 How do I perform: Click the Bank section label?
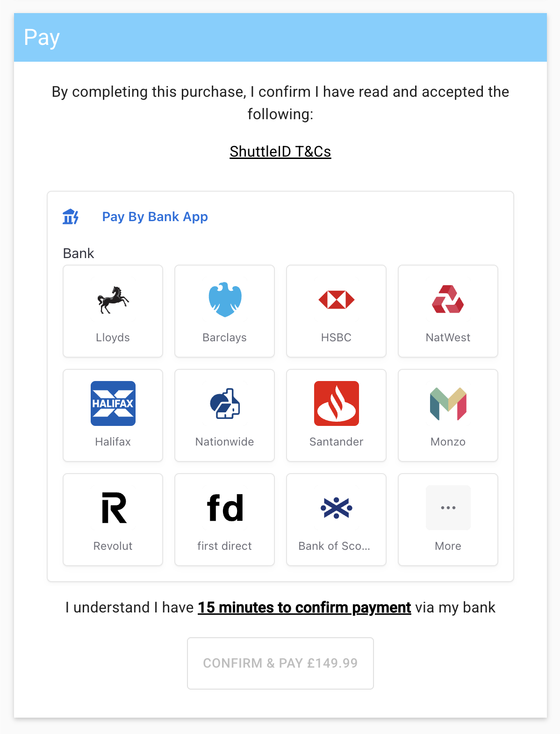pyautogui.click(x=78, y=253)
